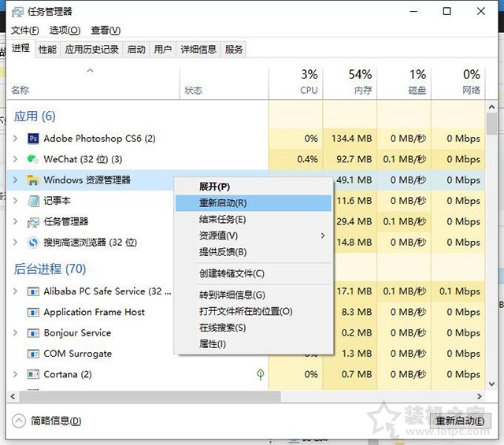Click the Task Manager title bar icon
The width and height of the screenshot is (504, 445).
pos(17,13)
